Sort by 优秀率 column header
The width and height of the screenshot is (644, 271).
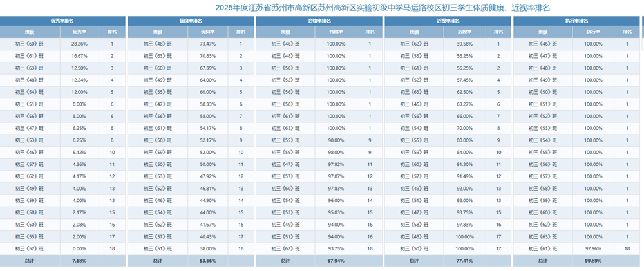click(79, 32)
